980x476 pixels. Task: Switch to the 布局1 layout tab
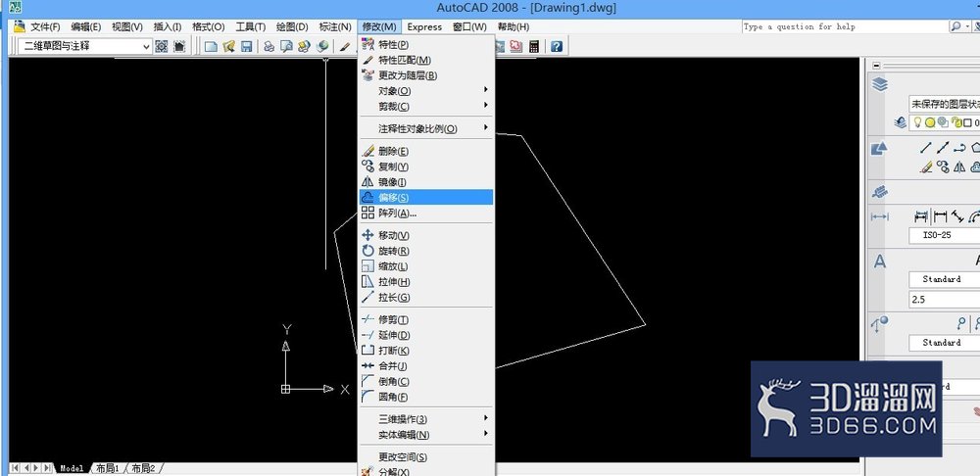[108, 468]
